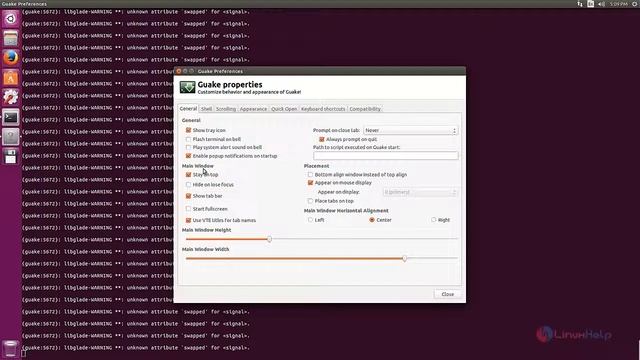Open the Ubuntu Dash launcher icon
Viewport: 640px width, 360px height.
coord(11,19)
